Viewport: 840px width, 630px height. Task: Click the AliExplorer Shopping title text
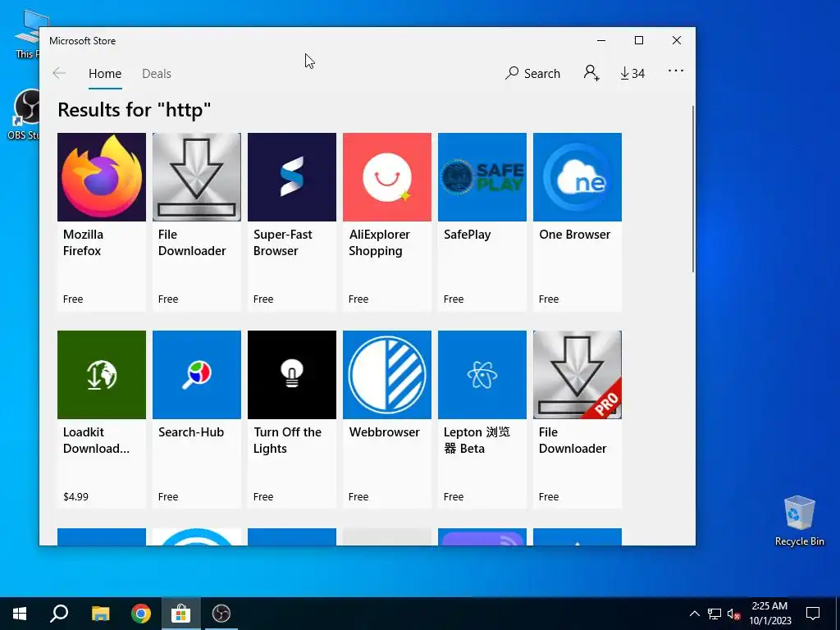(x=379, y=243)
